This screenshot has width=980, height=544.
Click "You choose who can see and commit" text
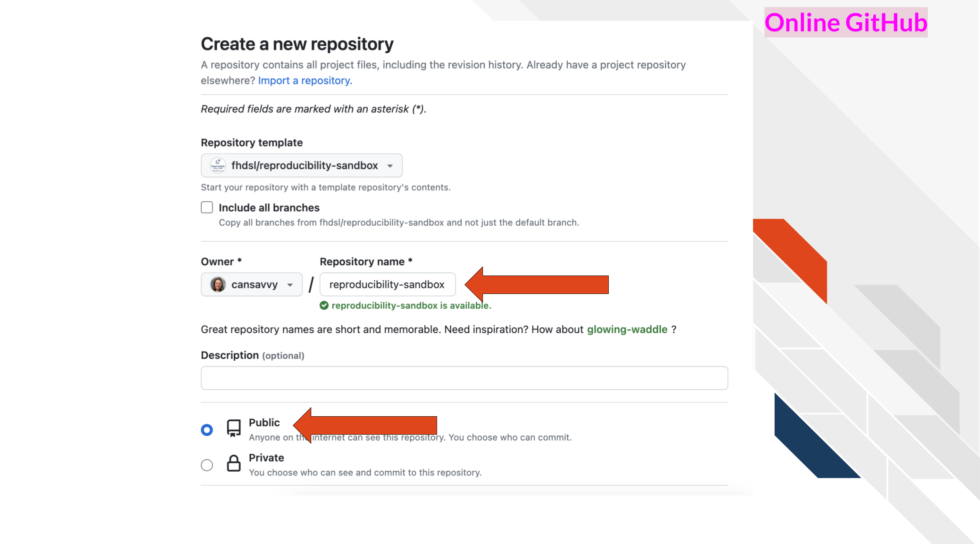pos(365,473)
